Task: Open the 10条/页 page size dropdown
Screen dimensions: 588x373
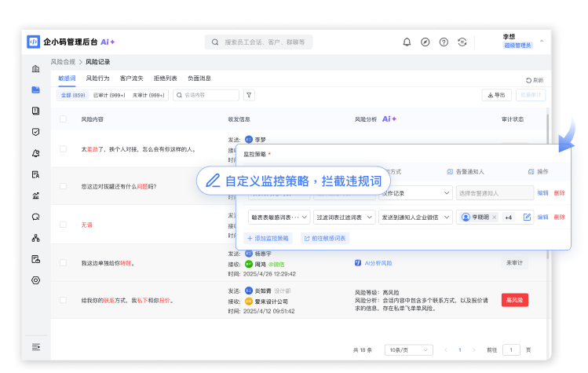Action: pyautogui.click(x=409, y=349)
